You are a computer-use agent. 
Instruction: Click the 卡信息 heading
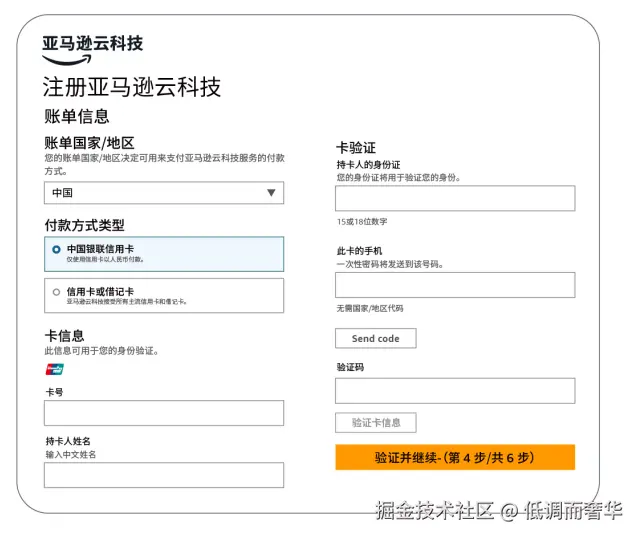pyautogui.click(x=64, y=336)
